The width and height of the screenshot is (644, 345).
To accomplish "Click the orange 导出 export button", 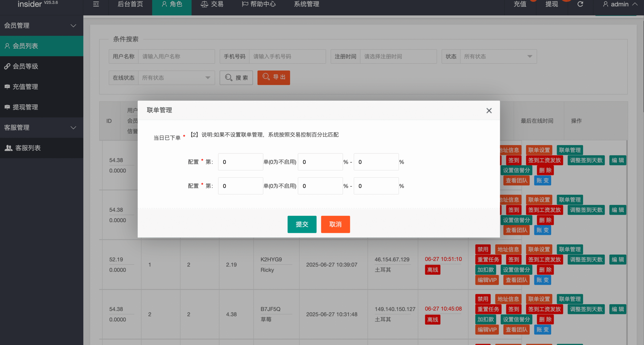I will [x=274, y=78].
